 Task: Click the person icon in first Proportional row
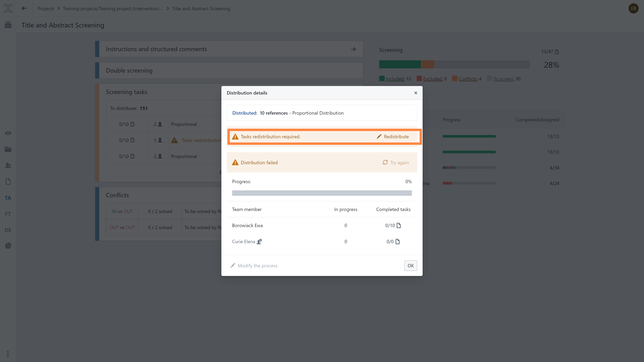(x=160, y=124)
